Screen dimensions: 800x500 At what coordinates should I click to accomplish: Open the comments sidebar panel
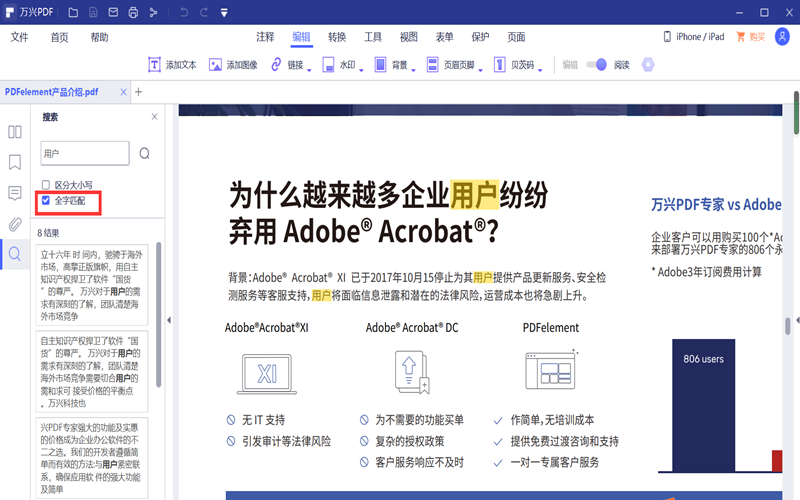[x=15, y=192]
